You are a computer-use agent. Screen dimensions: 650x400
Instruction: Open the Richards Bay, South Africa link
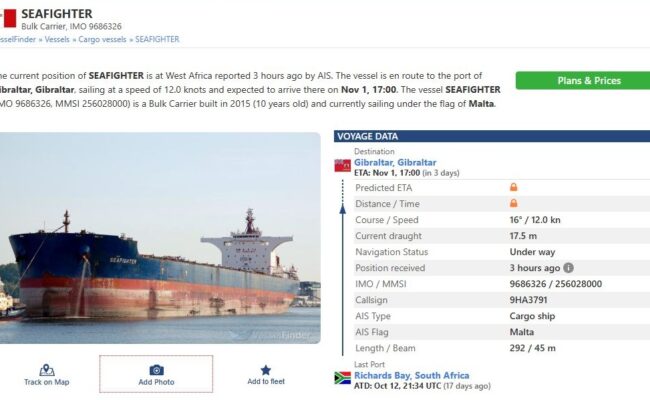click(413, 375)
